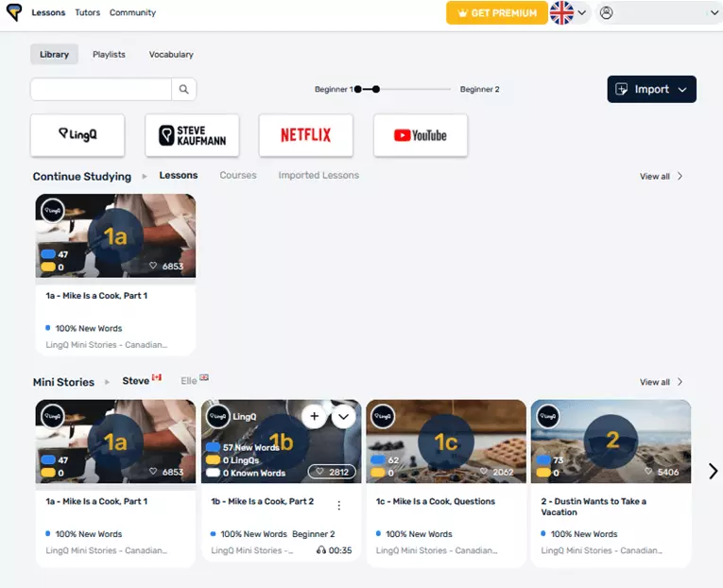Click the LingQ logo in the header

(x=14, y=12)
